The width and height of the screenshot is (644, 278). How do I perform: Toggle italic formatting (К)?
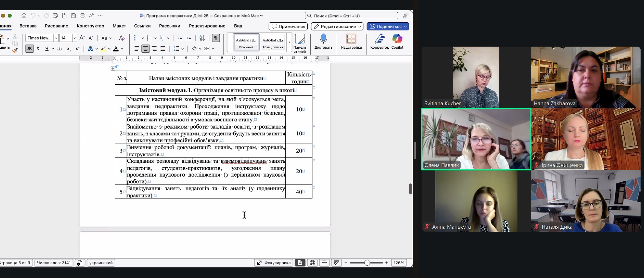(x=38, y=49)
